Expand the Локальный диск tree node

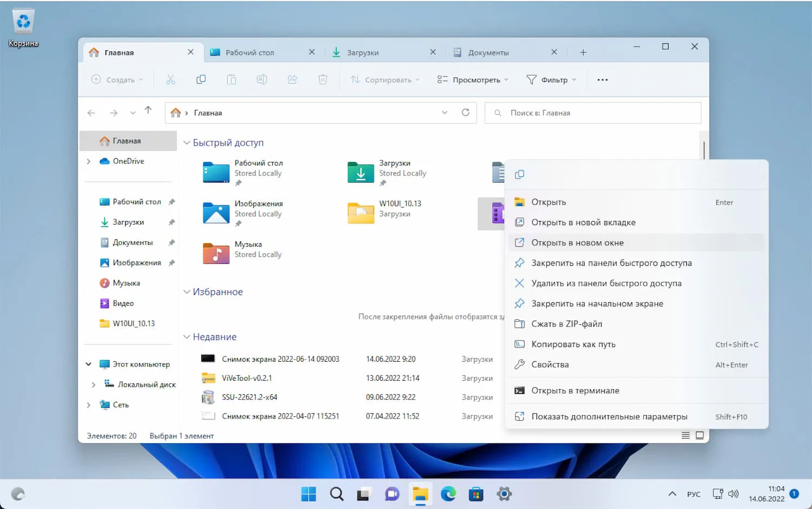click(93, 384)
